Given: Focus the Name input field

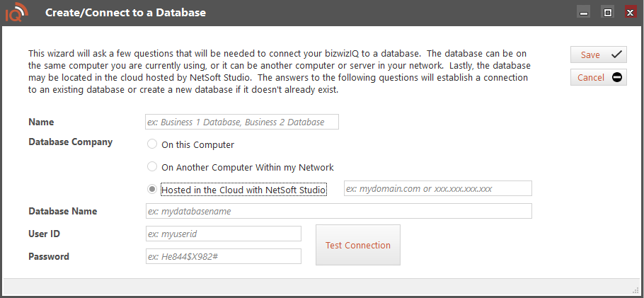Looking at the screenshot, I should [x=241, y=122].
